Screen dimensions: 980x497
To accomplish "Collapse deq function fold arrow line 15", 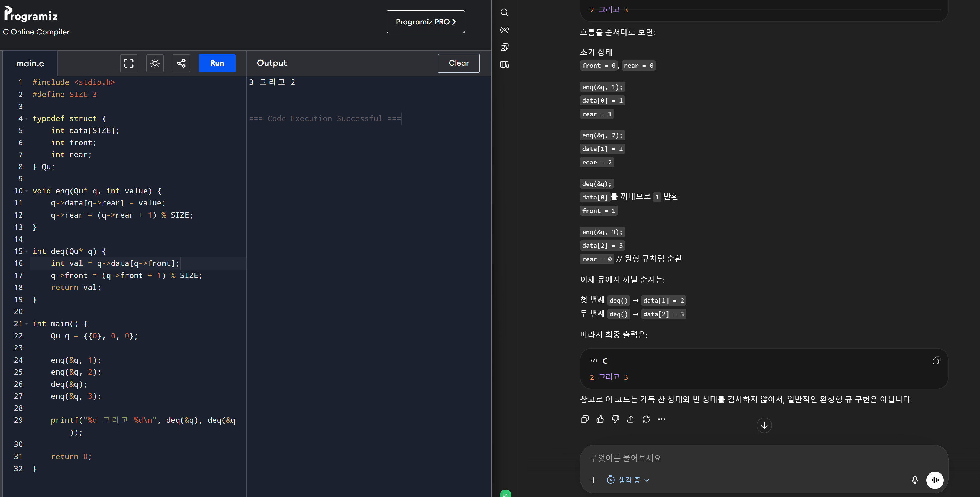I will click(27, 251).
